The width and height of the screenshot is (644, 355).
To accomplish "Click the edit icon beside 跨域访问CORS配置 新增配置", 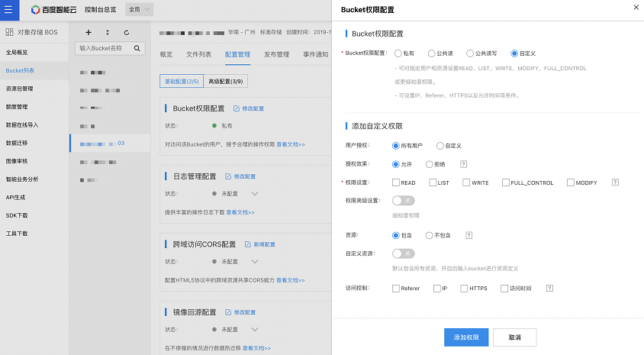I will click(248, 244).
